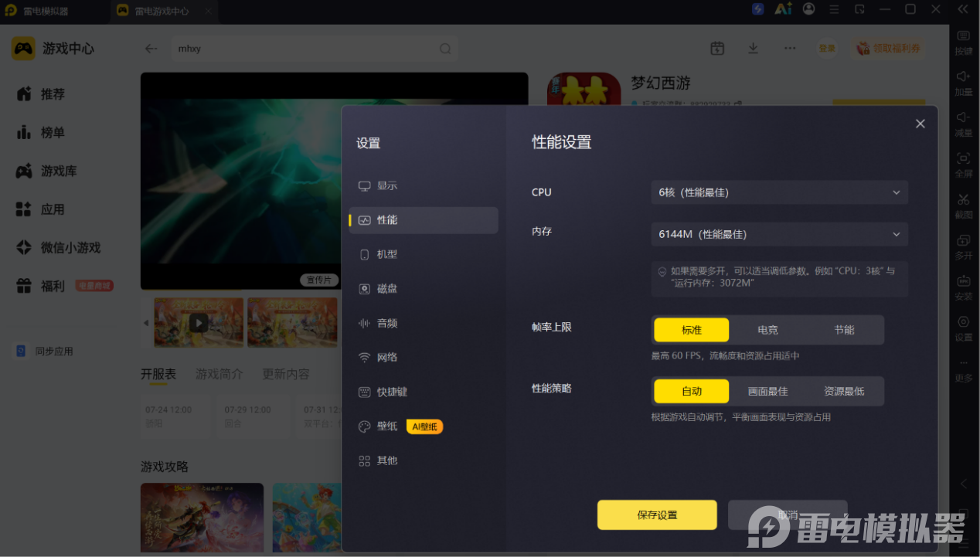
Task: Click the calendar lightning icon in game center
Action: 717,48
